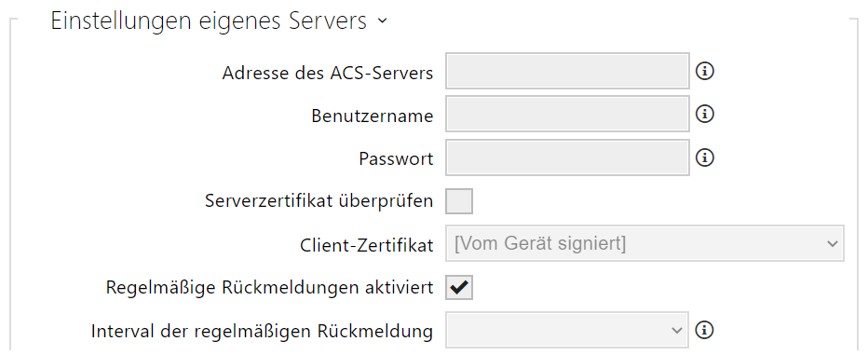
Task: Collapse section via chevron next to Einstellungen eigenes Servers
Action: (x=382, y=21)
